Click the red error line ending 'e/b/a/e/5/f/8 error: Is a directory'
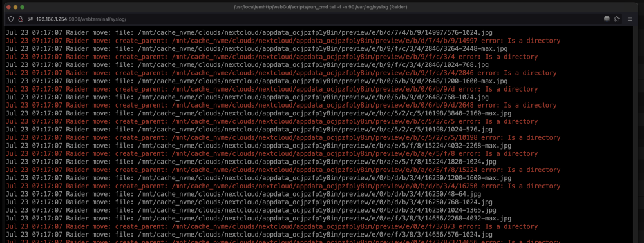The image size is (644, 243). point(272,154)
